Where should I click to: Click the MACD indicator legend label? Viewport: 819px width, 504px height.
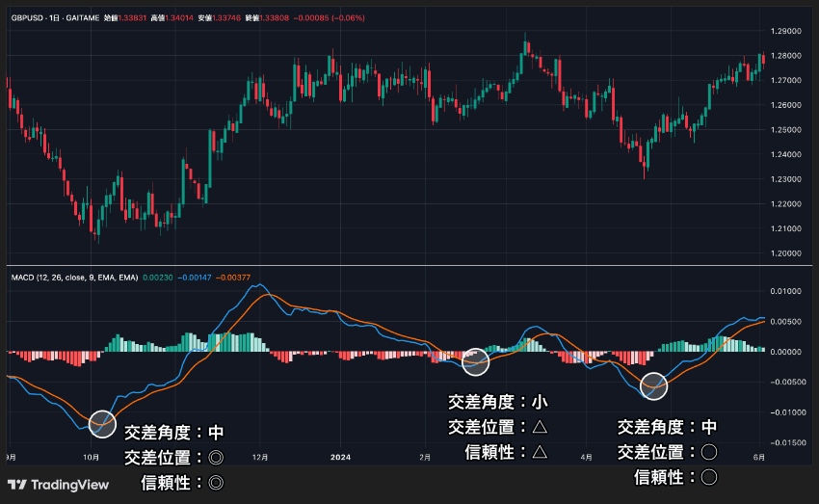[x=75, y=278]
